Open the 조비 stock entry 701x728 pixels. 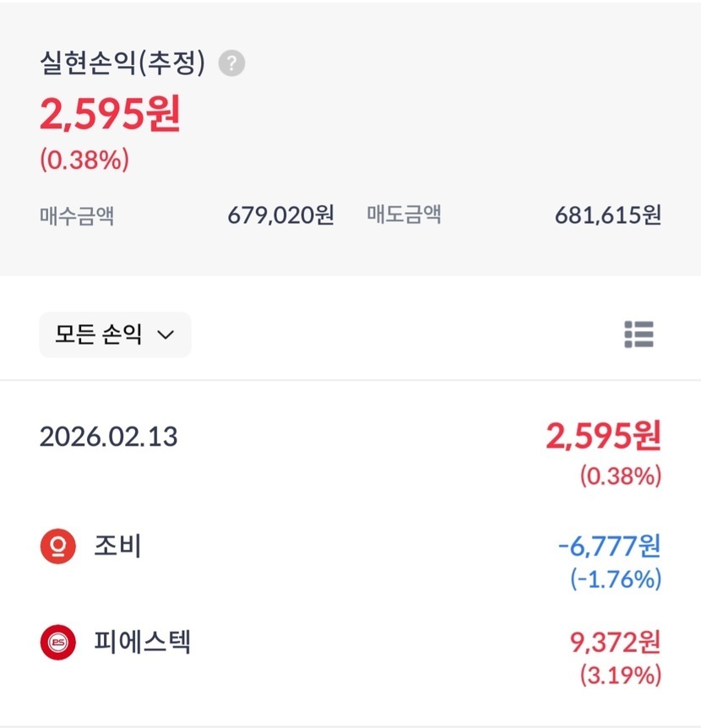pos(117,547)
